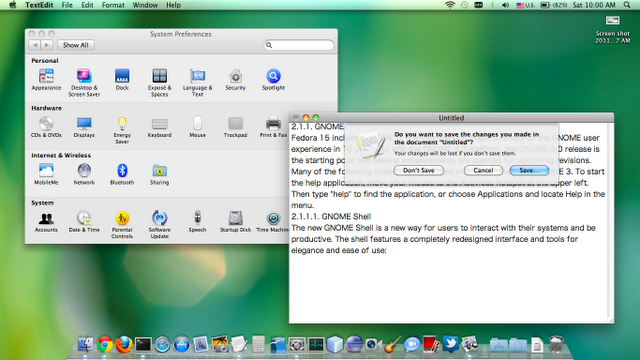640x360 pixels.
Task: Open the Wi-Fi status menu
Action: point(450,5)
